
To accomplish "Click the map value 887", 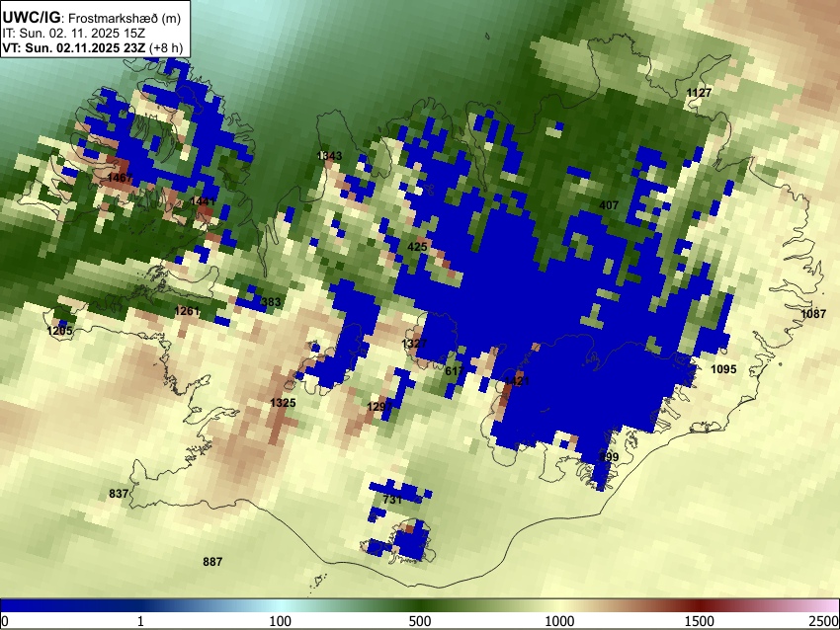I will pyautogui.click(x=212, y=562).
